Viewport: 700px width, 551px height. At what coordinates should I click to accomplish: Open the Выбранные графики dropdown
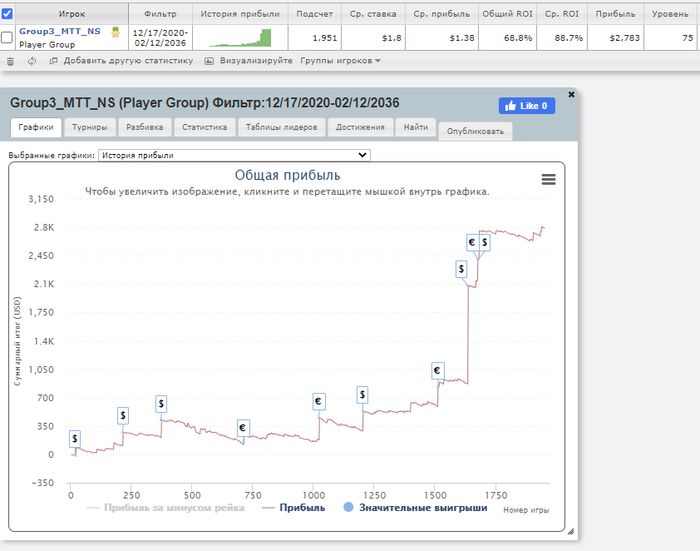pos(234,155)
